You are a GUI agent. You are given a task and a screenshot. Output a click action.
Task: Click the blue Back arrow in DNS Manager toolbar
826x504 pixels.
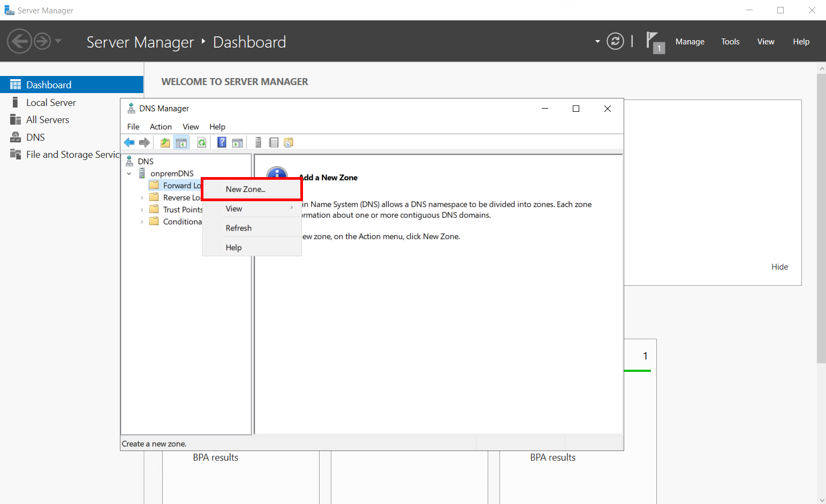click(x=129, y=142)
